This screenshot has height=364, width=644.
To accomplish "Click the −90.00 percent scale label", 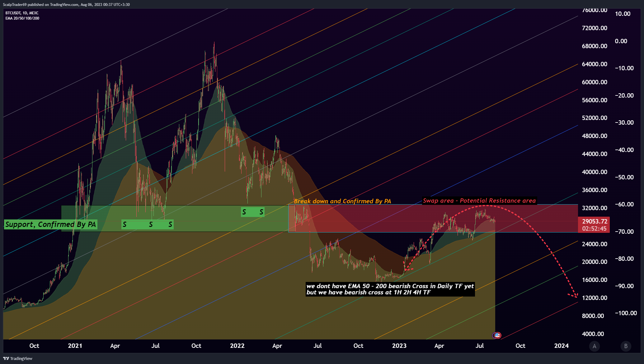I will [624, 286].
